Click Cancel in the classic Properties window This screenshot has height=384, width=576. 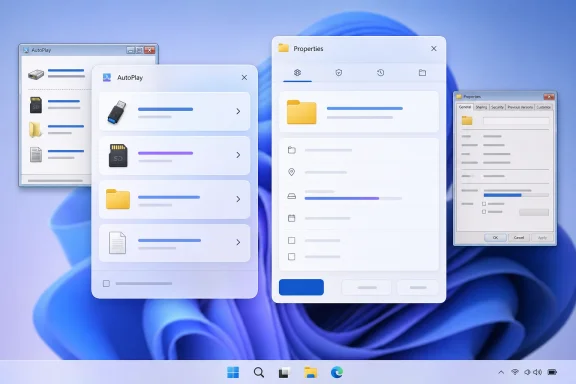click(x=519, y=238)
